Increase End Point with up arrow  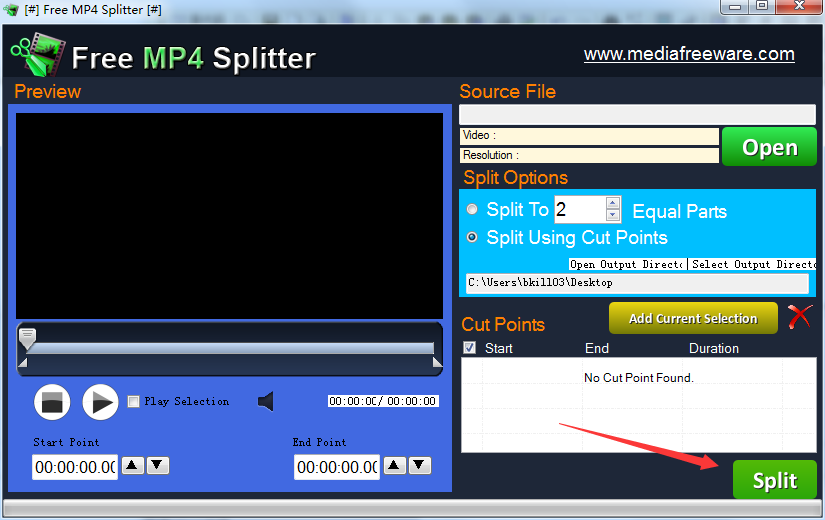395,465
